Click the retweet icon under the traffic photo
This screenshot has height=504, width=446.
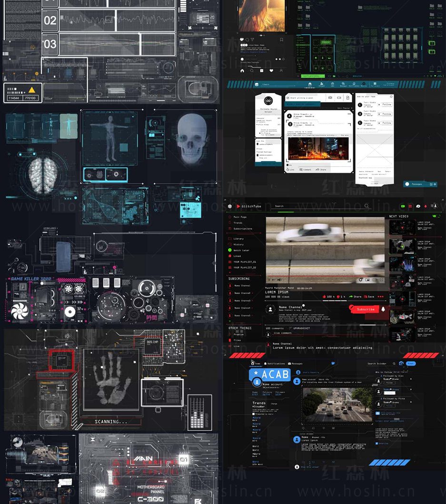pos(313,428)
